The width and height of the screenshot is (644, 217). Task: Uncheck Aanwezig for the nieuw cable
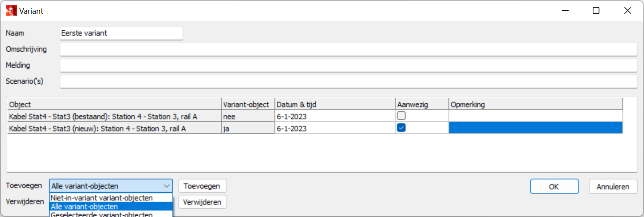(x=401, y=127)
